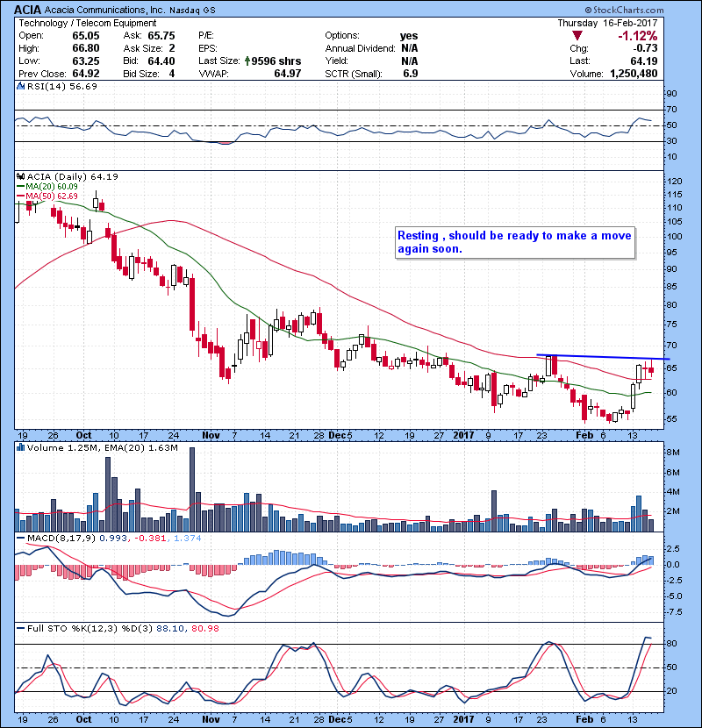Click the SCTR (Small) value 6.9
Screen dimensions: 702x728
(x=411, y=74)
